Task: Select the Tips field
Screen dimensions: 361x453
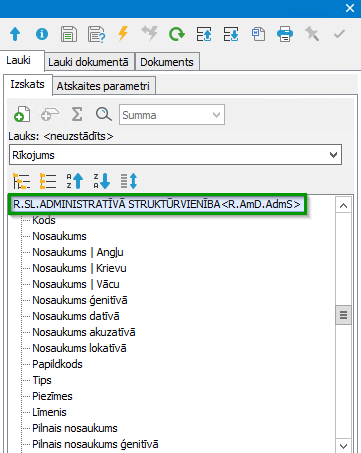Action: coord(42,380)
